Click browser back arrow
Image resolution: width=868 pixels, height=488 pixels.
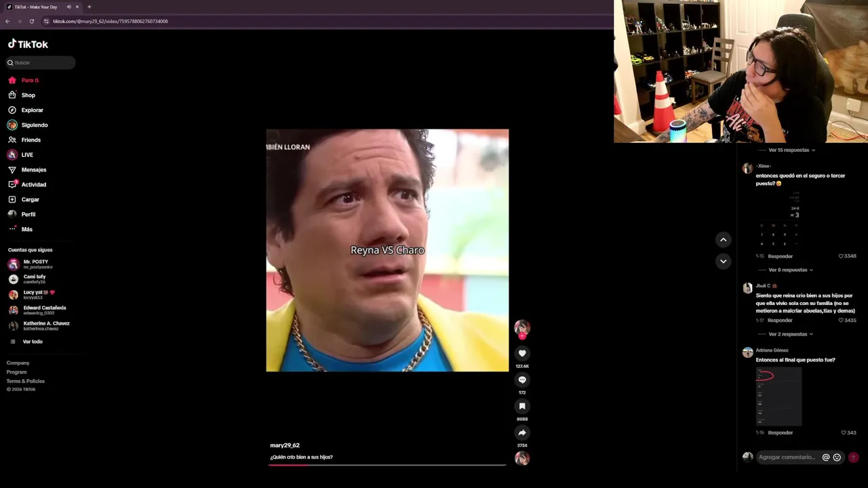point(7,21)
